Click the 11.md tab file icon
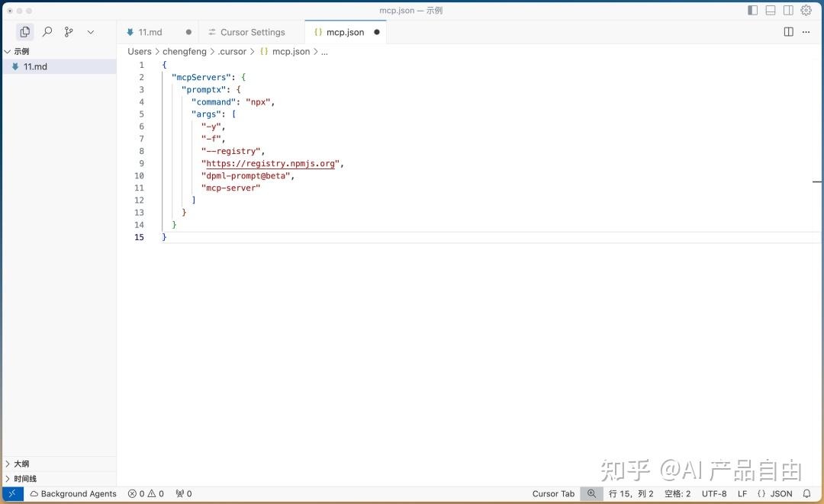Image resolution: width=824 pixels, height=504 pixels. 130,32
